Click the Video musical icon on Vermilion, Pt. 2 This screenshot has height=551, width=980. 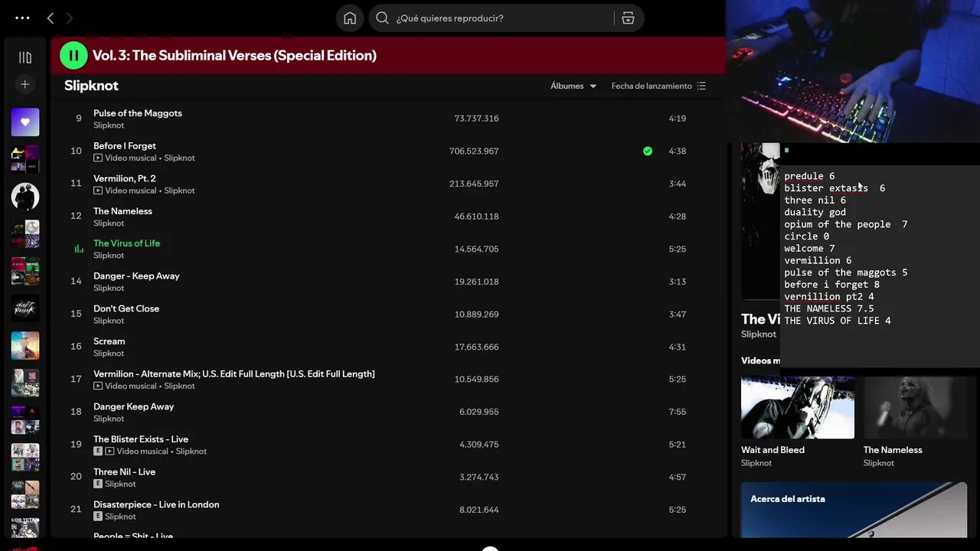[98, 191]
